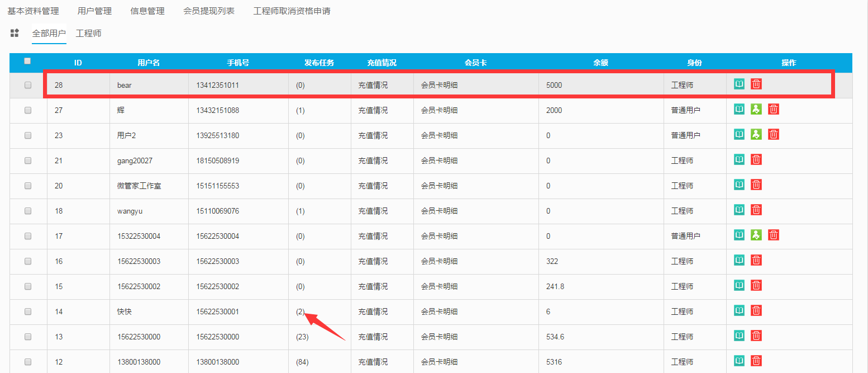The image size is (868, 373).
Task: Click the trash icon for user 快快
Action: pyautogui.click(x=756, y=310)
